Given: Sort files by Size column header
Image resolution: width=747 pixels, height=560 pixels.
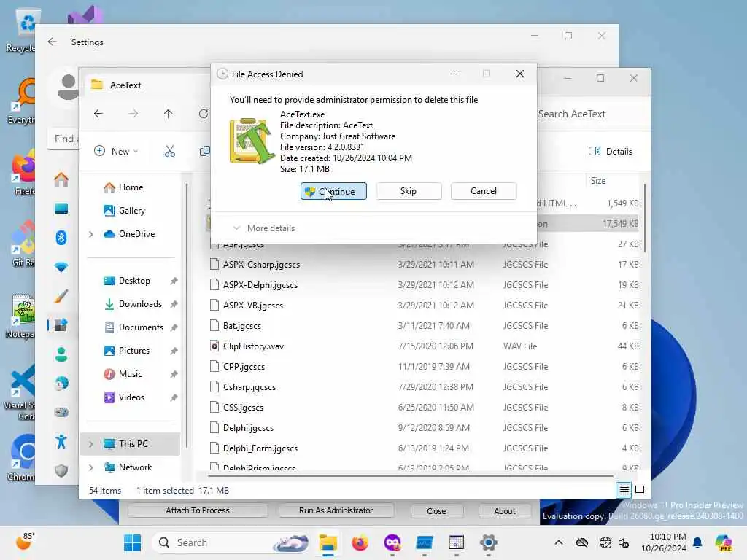Looking at the screenshot, I should [598, 181].
